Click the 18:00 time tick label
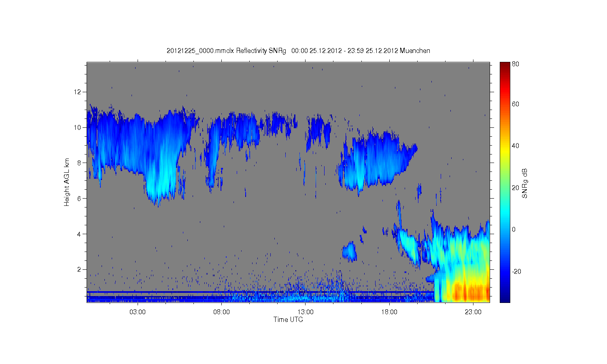607x364 pixels. (x=389, y=312)
